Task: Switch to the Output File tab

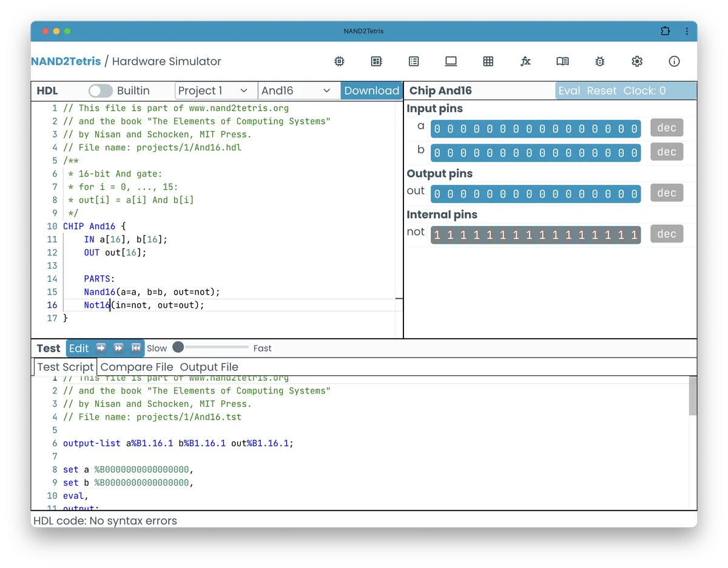Action: [x=209, y=367]
